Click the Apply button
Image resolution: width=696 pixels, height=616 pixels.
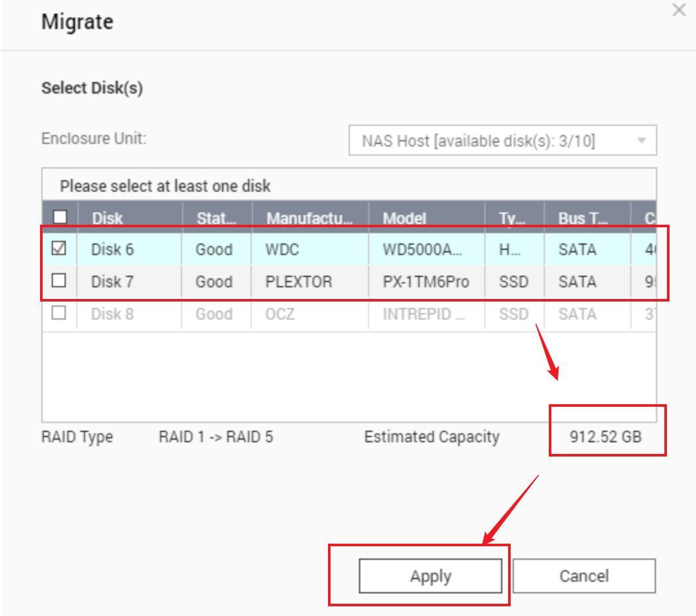click(430, 576)
